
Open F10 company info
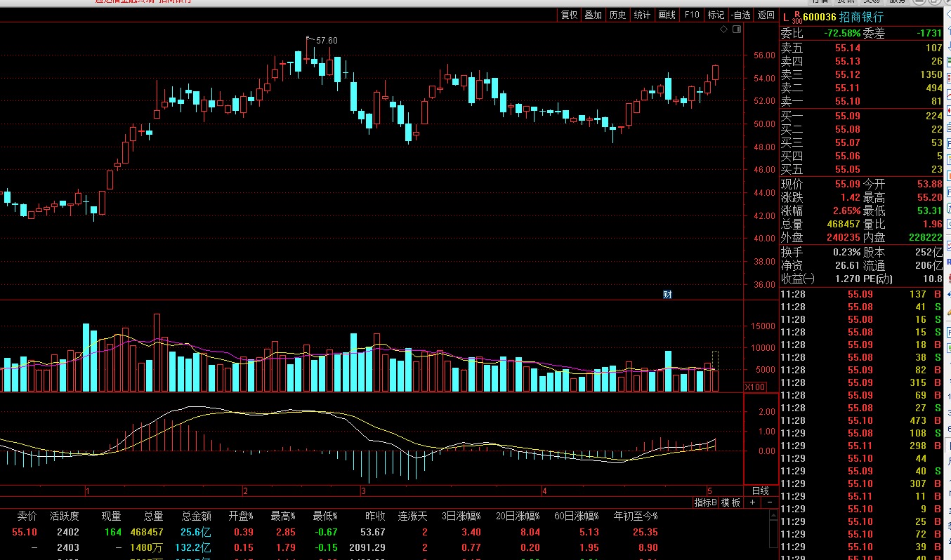pyautogui.click(x=692, y=15)
